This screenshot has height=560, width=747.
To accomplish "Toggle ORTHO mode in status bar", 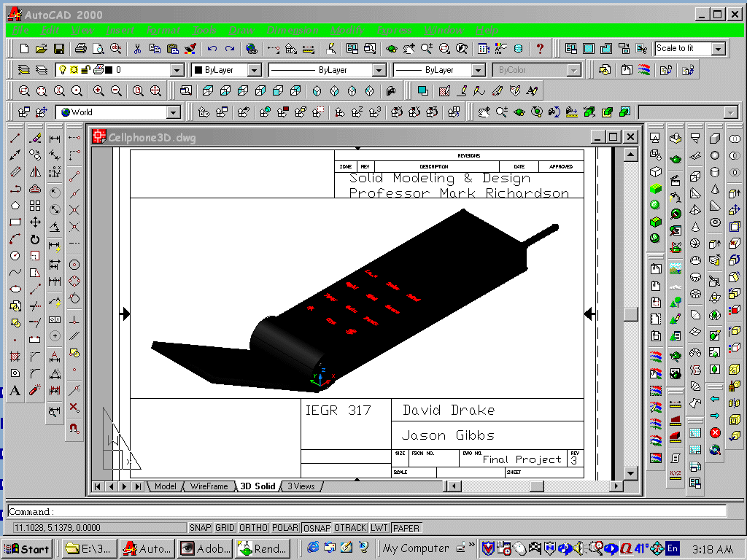I will click(253, 528).
